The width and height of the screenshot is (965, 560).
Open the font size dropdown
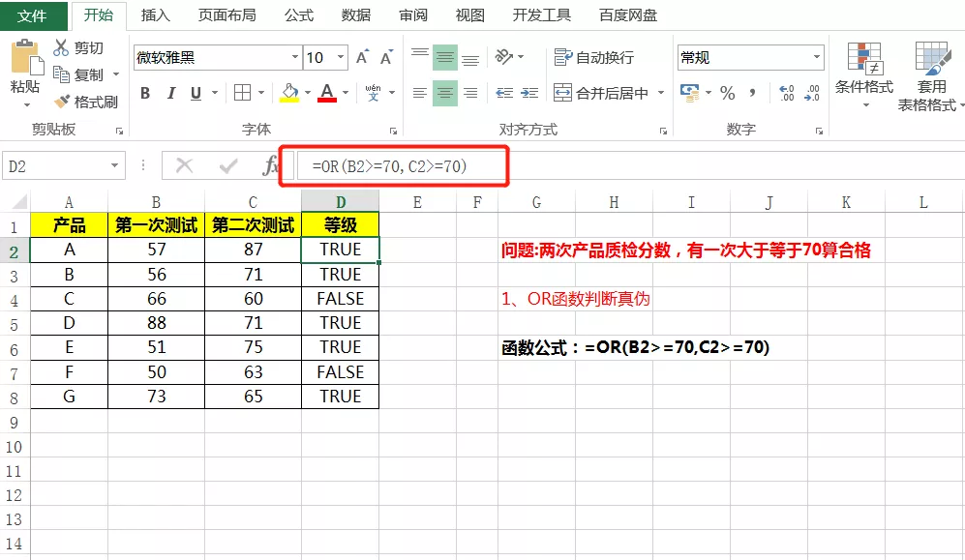(x=341, y=57)
